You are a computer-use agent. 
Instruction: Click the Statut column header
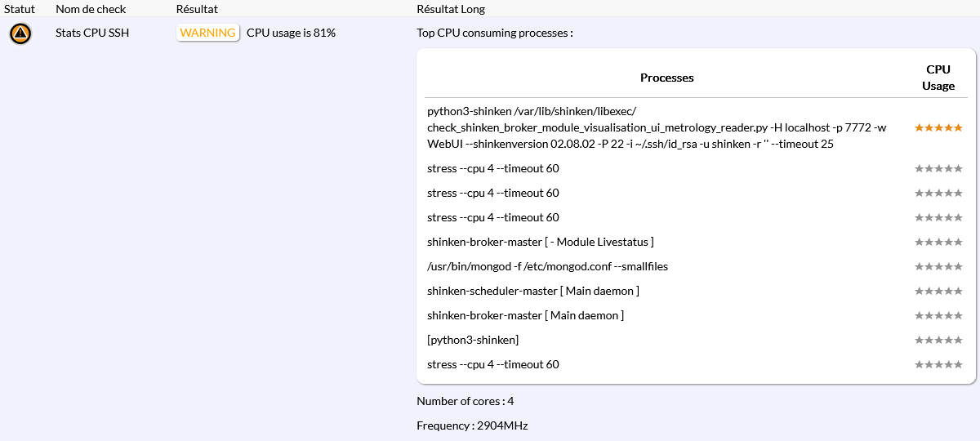[x=20, y=9]
